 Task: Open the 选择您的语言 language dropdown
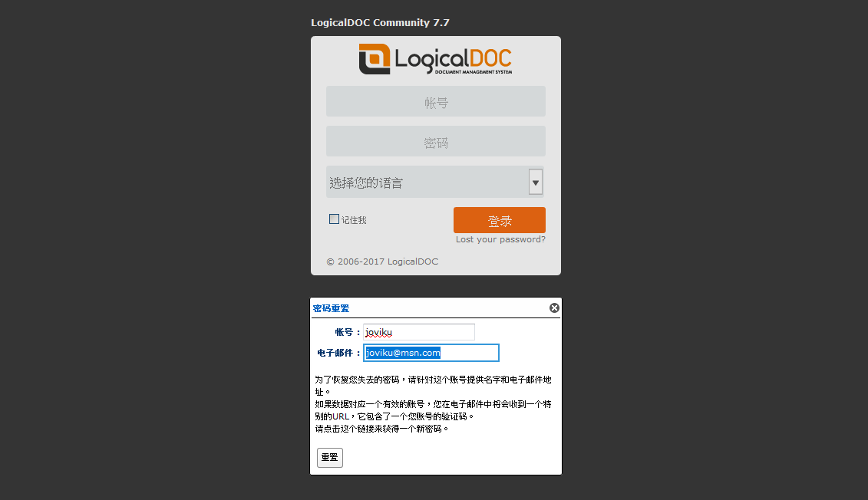435,182
